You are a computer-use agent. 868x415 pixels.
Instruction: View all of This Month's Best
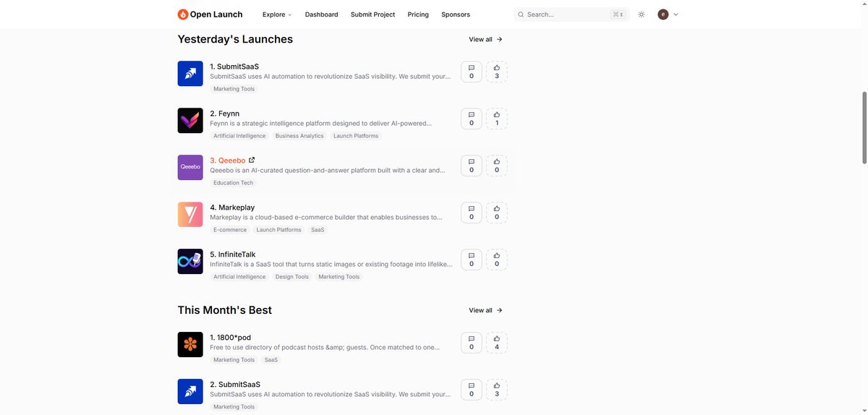click(485, 311)
